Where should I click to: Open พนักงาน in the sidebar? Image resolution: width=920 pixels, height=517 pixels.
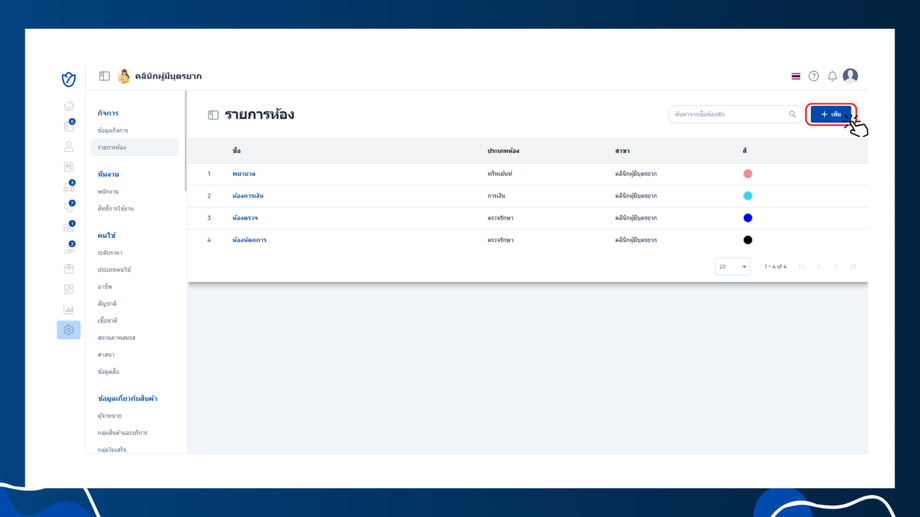tap(108, 191)
